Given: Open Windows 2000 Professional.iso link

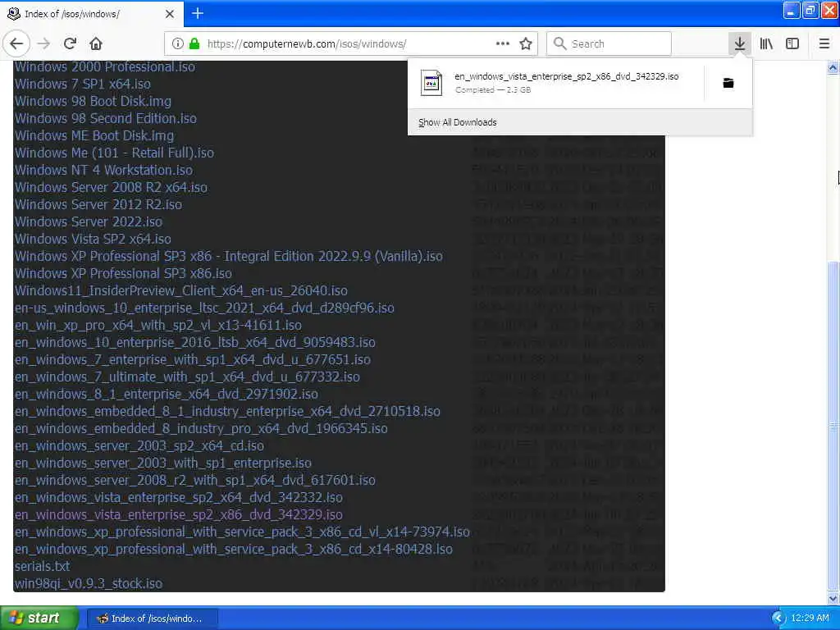Looking at the screenshot, I should (x=105, y=67).
